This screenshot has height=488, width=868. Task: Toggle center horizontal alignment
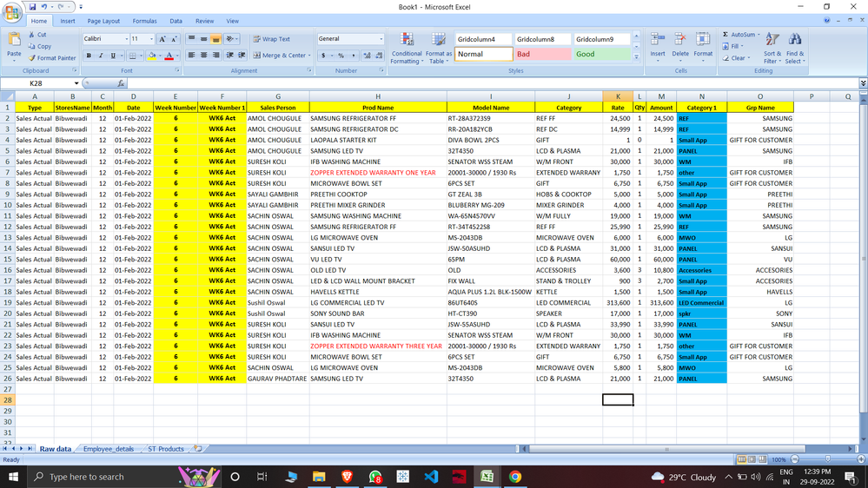[x=203, y=56]
